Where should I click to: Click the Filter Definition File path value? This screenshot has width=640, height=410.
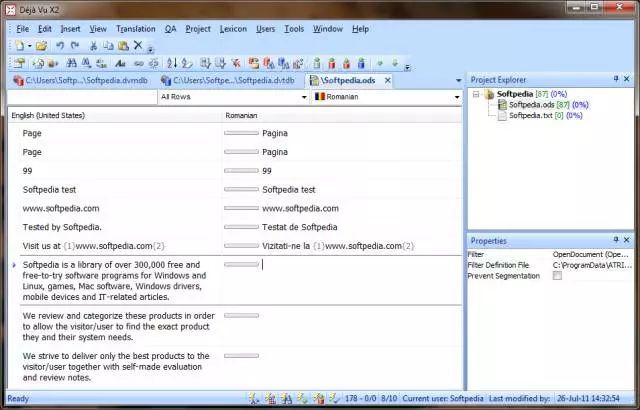pyautogui.click(x=592, y=265)
